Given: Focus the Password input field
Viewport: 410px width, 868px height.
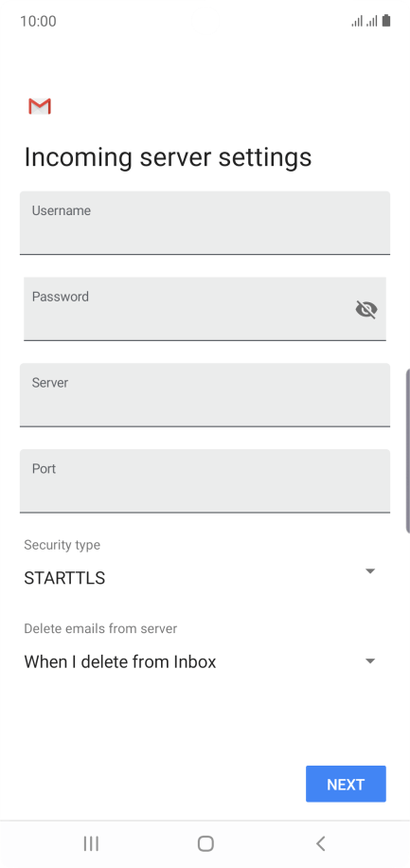Looking at the screenshot, I should [x=205, y=309].
